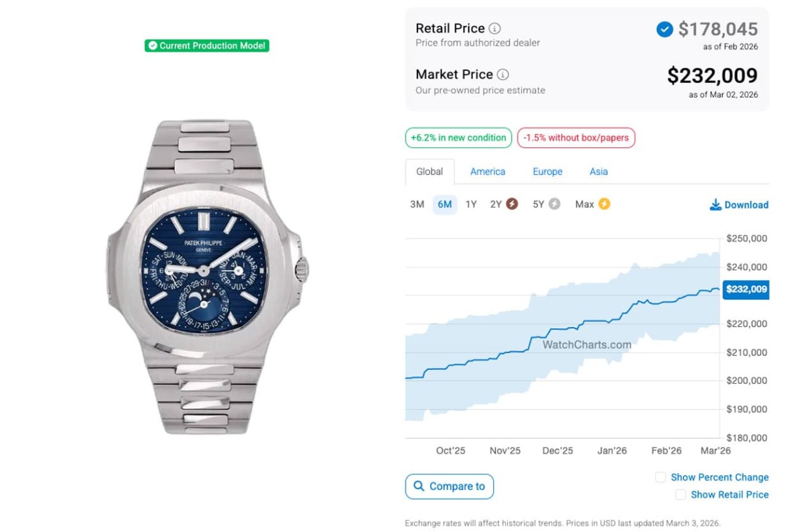Click the Compare to magnifier icon
The image size is (804, 532).
click(419, 486)
